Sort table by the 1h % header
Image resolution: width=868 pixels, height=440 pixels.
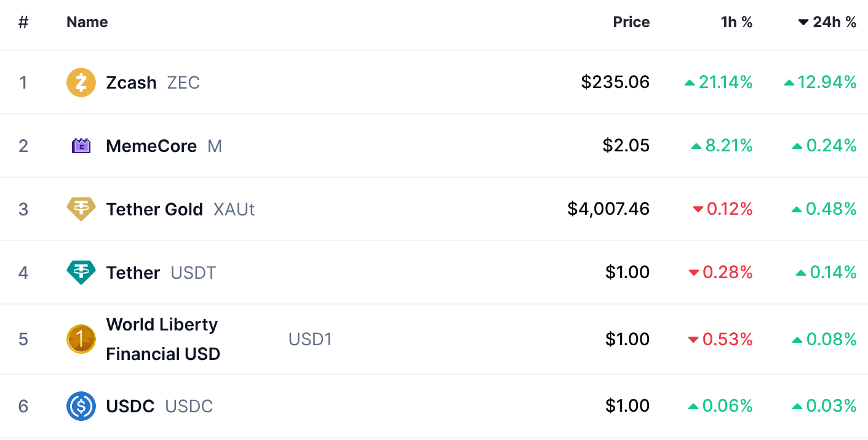736,22
